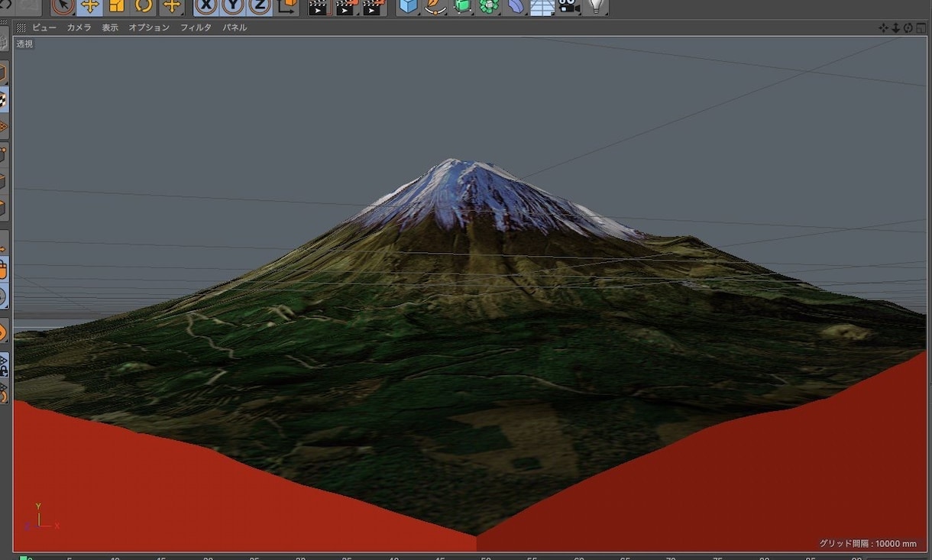Switch to edges mode in left toolbar
Viewport: 932px width, 560px height.
click(4, 182)
